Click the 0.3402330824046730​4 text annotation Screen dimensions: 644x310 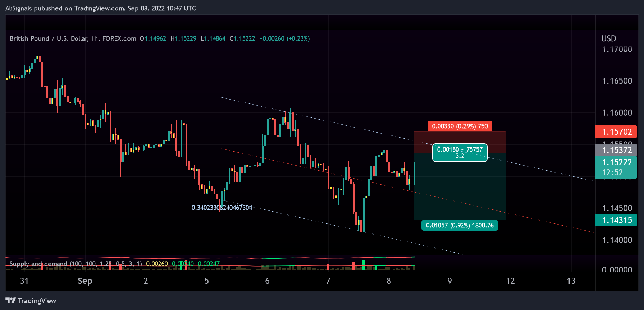coord(222,208)
